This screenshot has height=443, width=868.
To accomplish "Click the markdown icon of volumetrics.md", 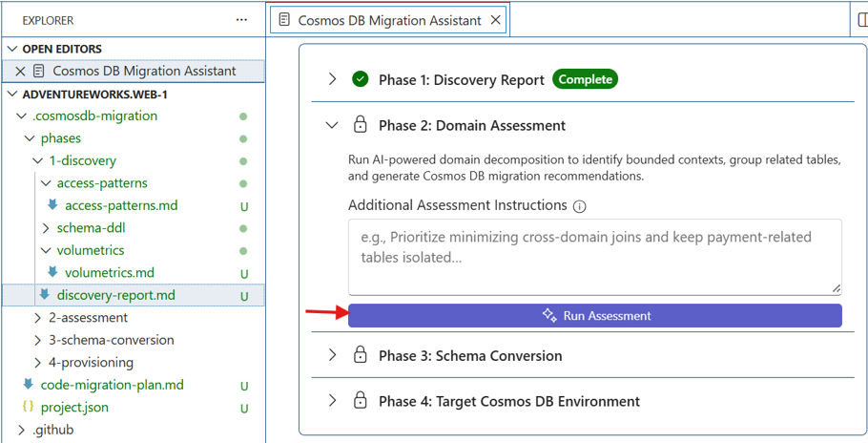I will pos(52,272).
